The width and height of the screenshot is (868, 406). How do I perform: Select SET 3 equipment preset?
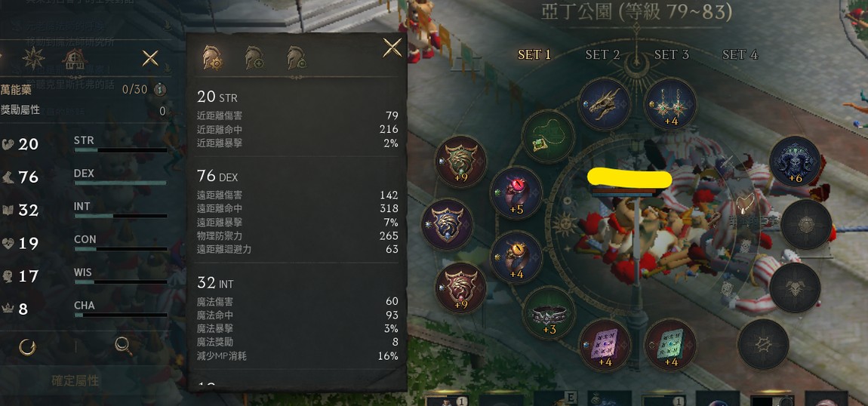(x=671, y=54)
